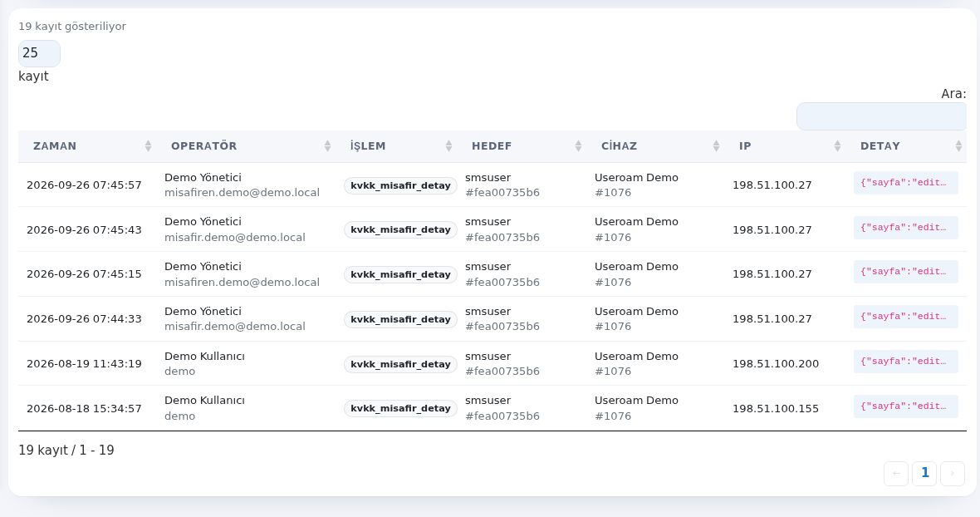Image resolution: width=980 pixels, height=517 pixels.
Task: Go to the next page with the right arrow
Action: click(x=953, y=473)
